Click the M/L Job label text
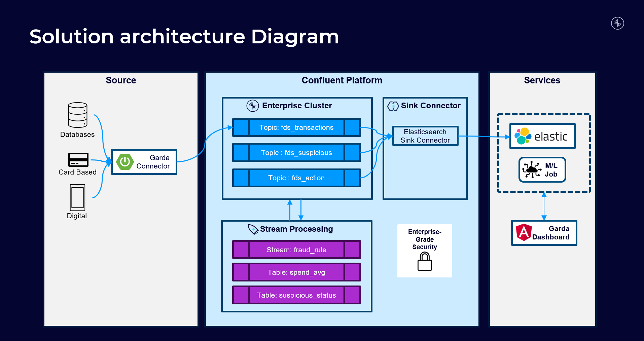This screenshot has height=341, width=644. coord(551,170)
